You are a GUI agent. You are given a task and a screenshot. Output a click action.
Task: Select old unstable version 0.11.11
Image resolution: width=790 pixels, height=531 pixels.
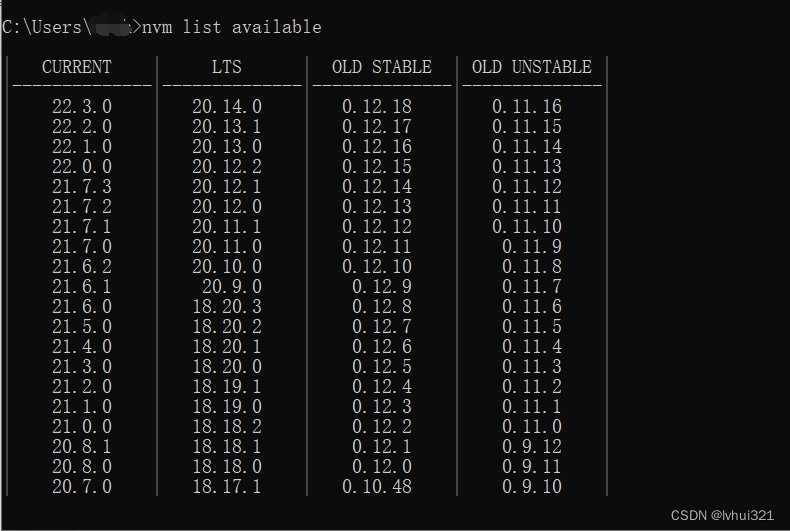coord(527,207)
